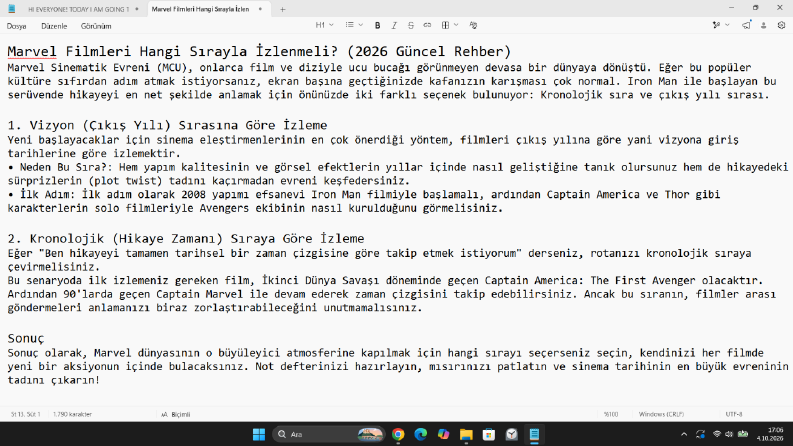Click the 'St 13, Süt 1' cursor position
This screenshot has width=793, height=446.
tap(25, 414)
